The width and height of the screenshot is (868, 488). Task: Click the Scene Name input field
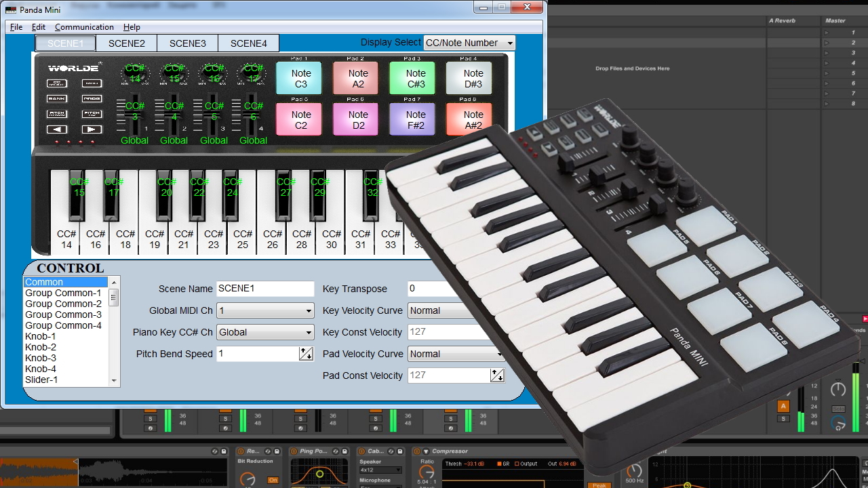point(265,289)
